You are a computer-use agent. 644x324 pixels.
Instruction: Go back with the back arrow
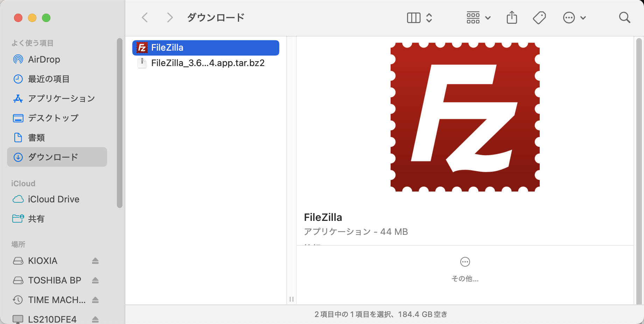145,17
